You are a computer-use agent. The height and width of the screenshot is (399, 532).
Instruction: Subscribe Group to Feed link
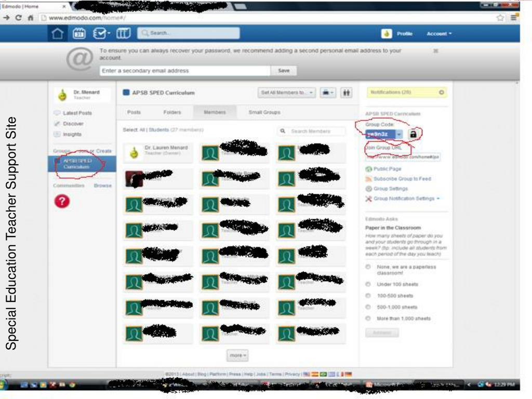(398, 179)
